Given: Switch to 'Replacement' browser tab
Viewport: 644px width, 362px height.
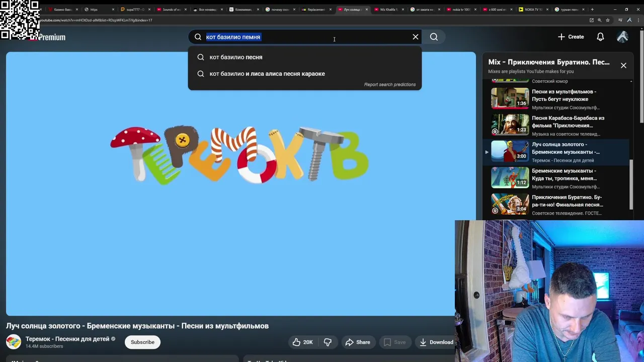Looking at the screenshot, I should (x=316, y=10).
